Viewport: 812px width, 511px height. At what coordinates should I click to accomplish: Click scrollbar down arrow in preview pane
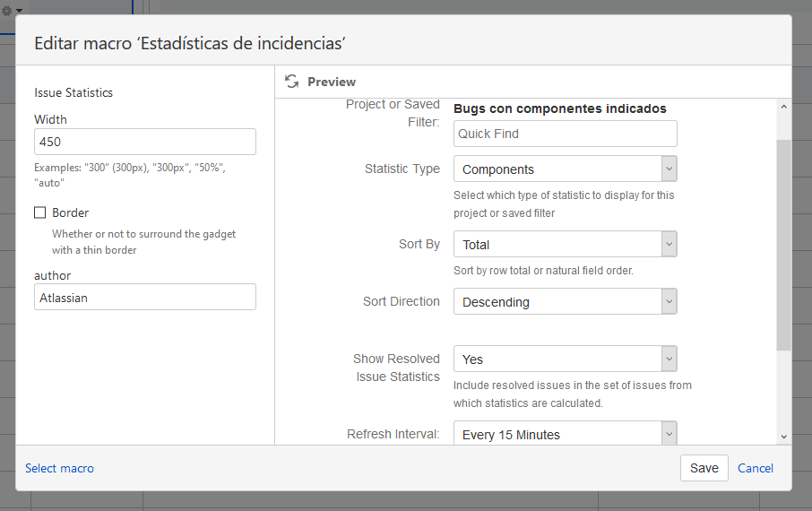[783, 437]
